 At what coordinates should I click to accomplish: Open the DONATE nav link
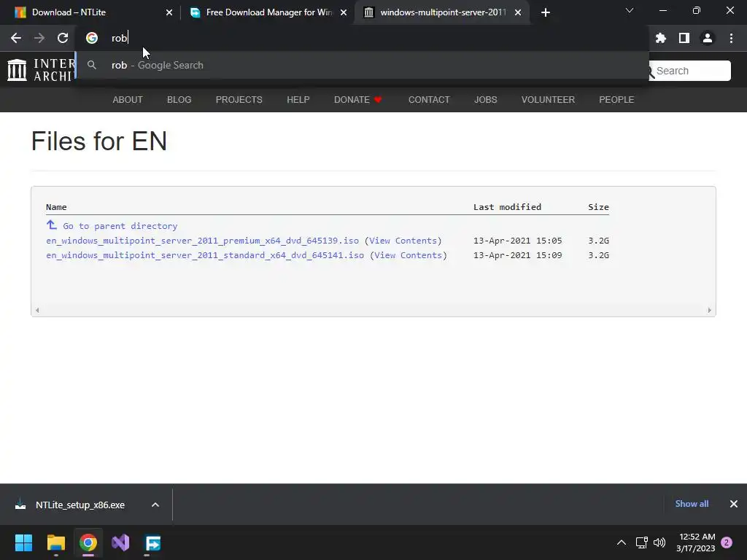click(357, 100)
